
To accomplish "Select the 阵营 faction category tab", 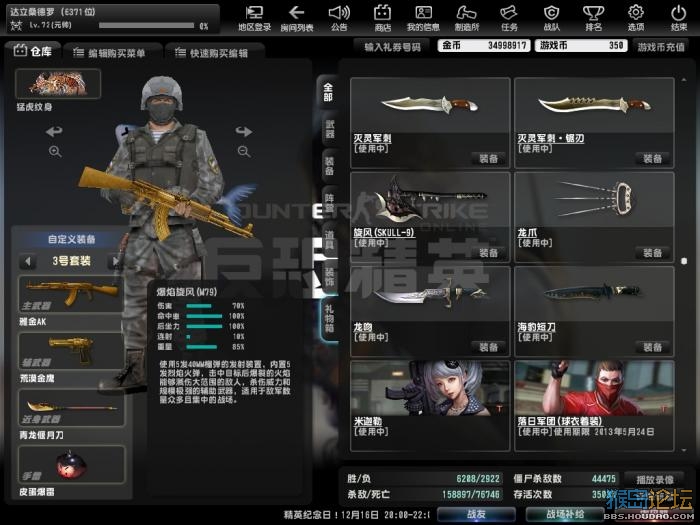I will (x=329, y=202).
